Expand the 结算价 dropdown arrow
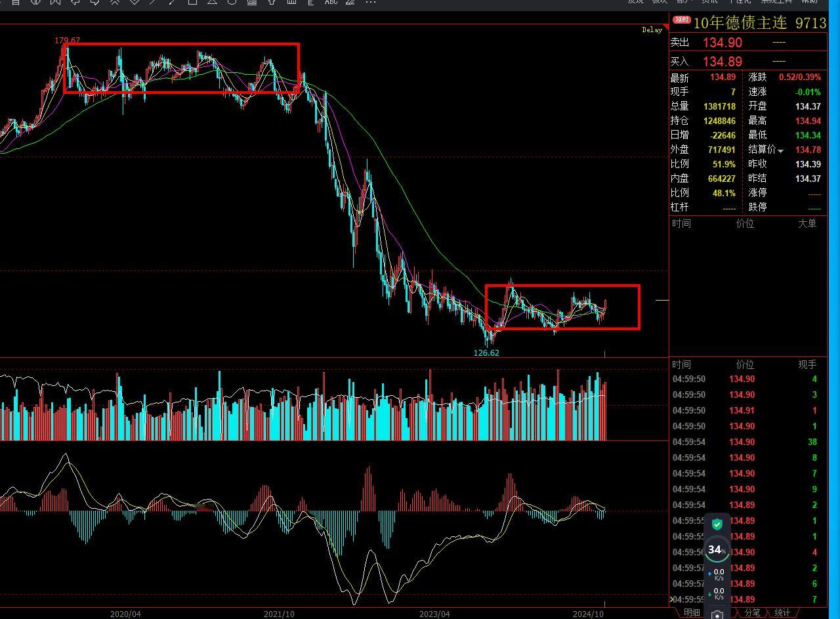 [780, 151]
